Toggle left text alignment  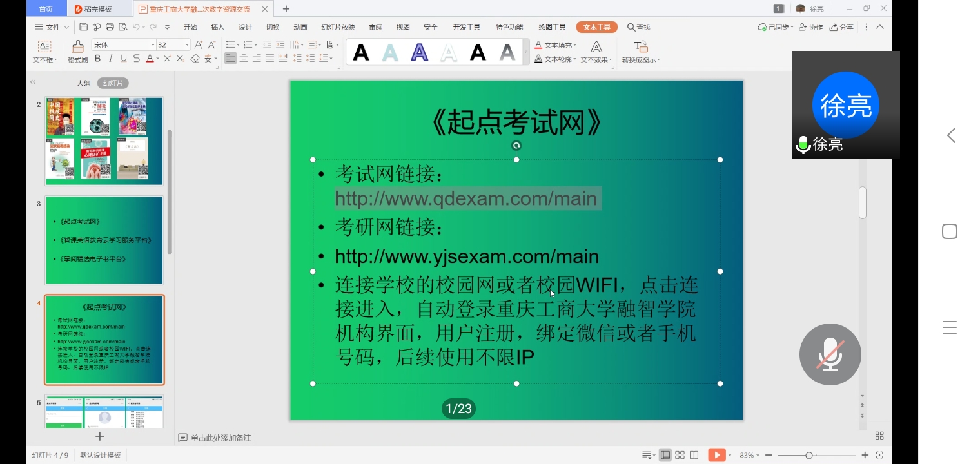click(230, 59)
